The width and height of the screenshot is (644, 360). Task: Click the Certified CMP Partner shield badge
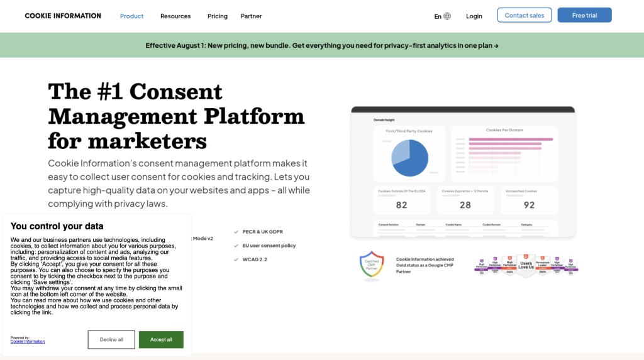tap(372, 265)
